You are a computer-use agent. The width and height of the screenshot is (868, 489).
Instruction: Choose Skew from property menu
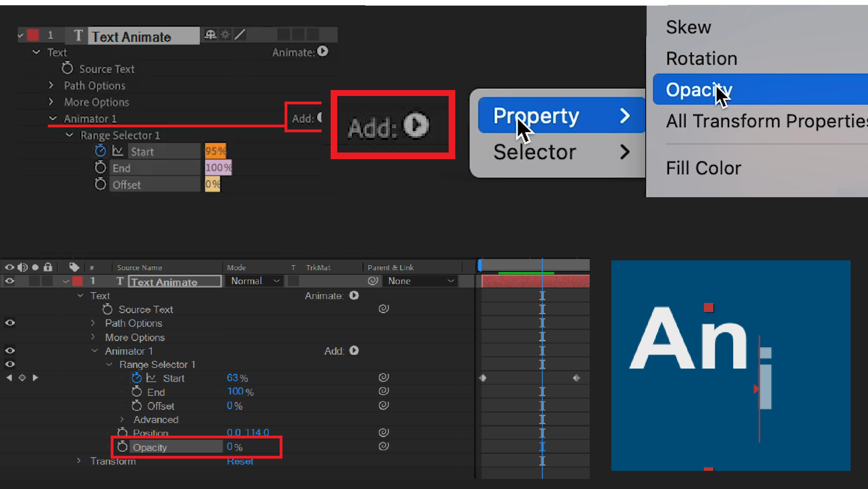point(688,27)
